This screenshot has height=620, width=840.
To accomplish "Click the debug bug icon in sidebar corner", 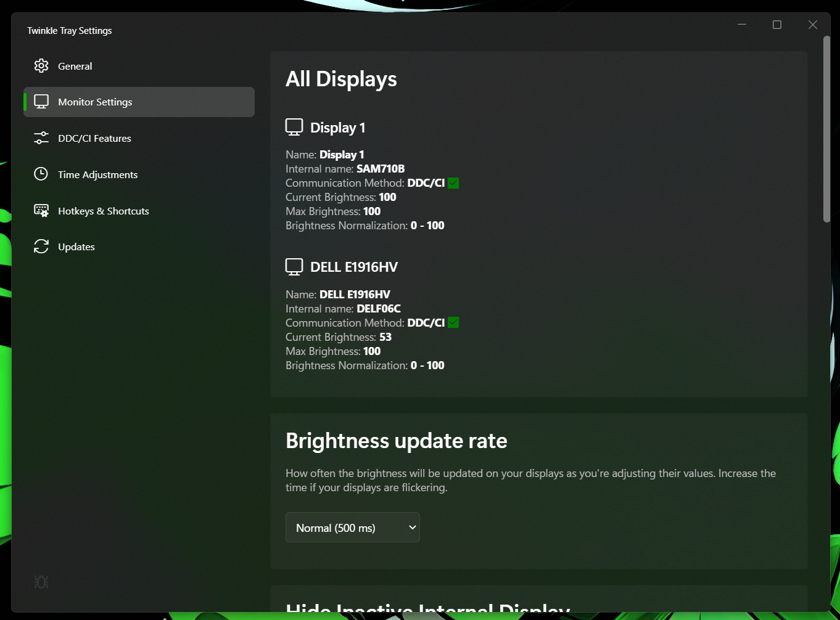I will (x=41, y=581).
